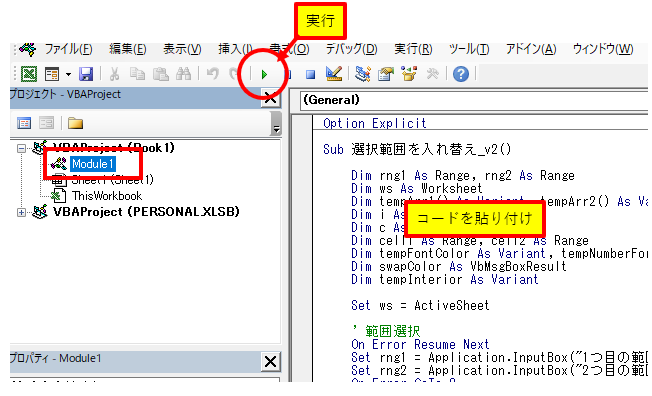Click the Dim tempInterior As Variant line
This screenshot has height=396, width=652.
click(x=445, y=280)
